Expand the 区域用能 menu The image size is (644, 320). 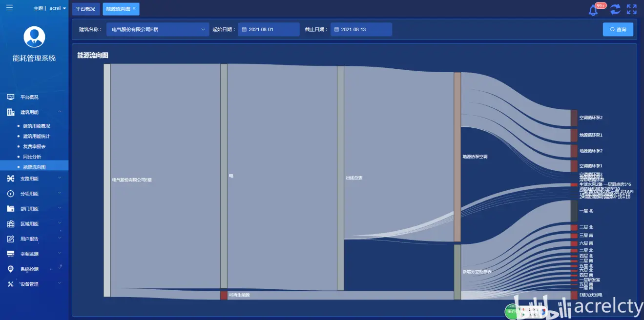pos(34,224)
